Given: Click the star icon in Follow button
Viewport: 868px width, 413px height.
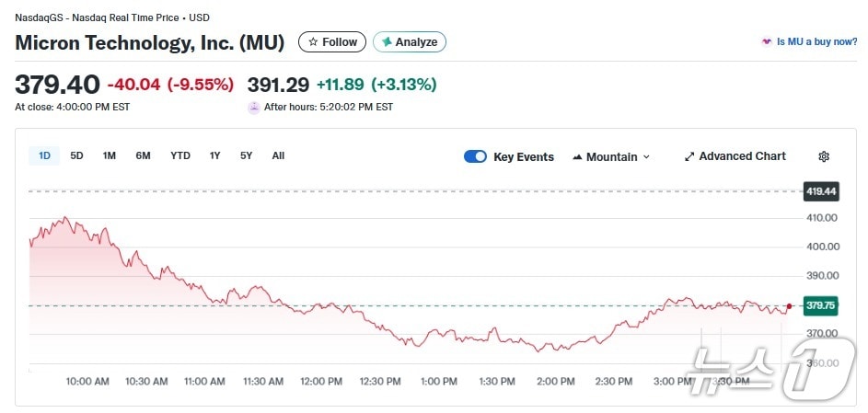Looking at the screenshot, I should 313,42.
